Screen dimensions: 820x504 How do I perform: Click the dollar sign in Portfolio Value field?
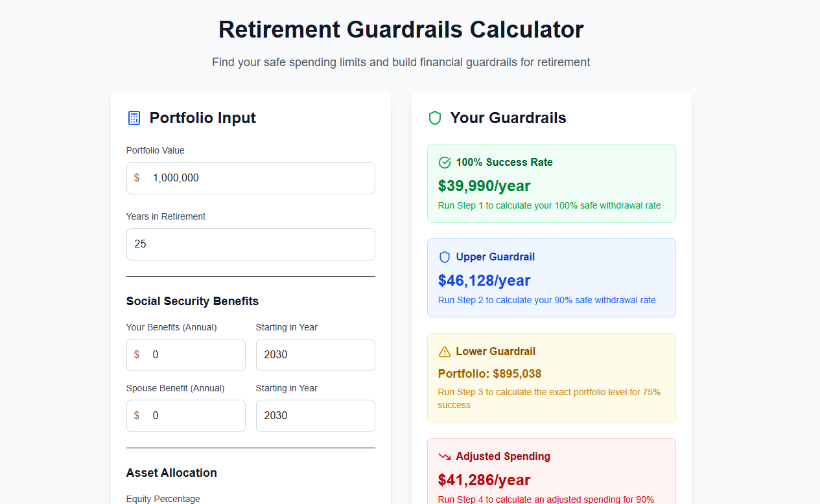click(x=137, y=178)
